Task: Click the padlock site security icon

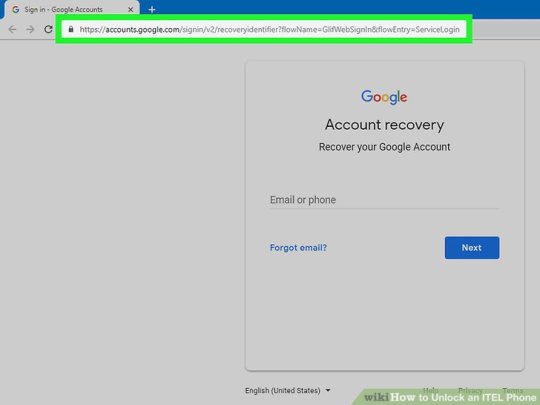Action: 71,29
